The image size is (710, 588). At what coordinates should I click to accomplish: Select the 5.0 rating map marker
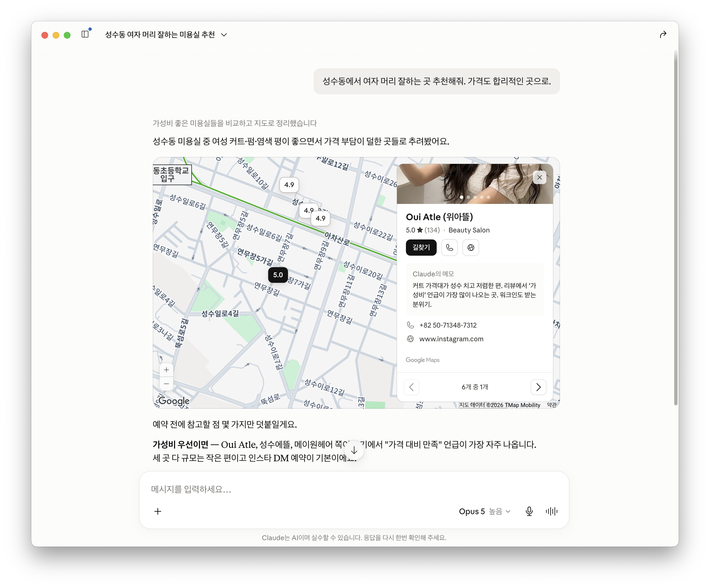click(x=278, y=275)
